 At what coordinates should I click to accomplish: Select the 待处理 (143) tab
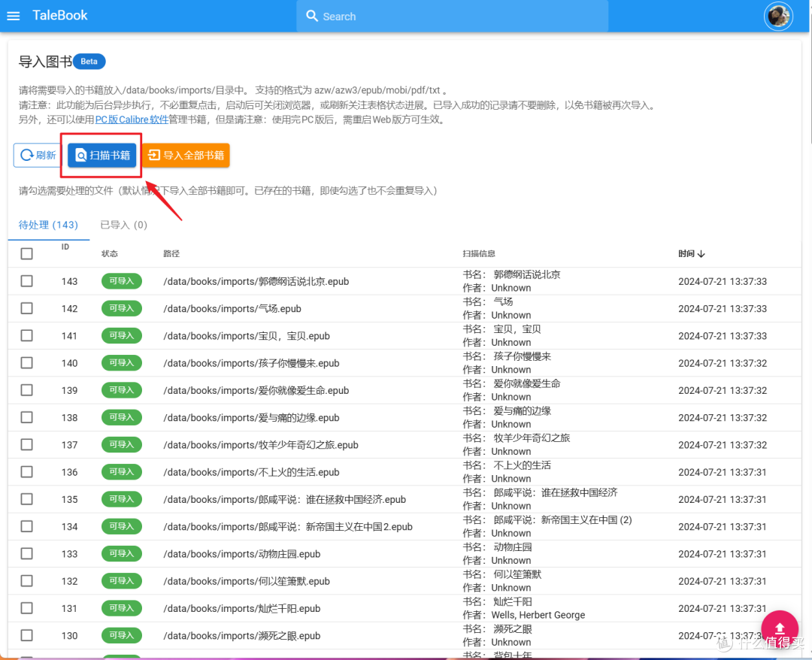tap(48, 224)
